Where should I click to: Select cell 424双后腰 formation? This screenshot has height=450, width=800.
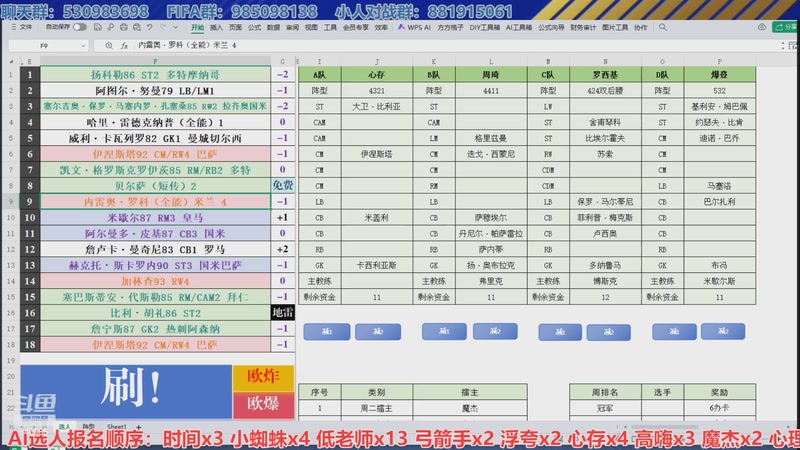point(605,91)
